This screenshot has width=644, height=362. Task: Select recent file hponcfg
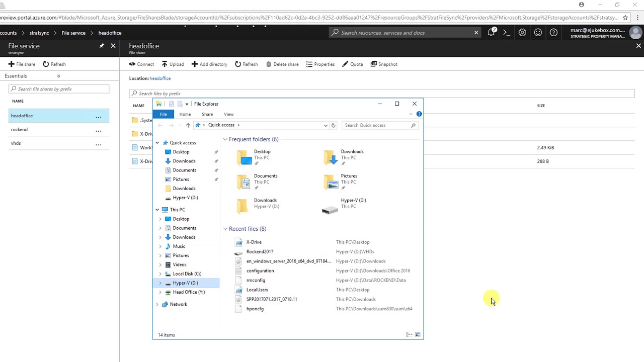click(255, 309)
